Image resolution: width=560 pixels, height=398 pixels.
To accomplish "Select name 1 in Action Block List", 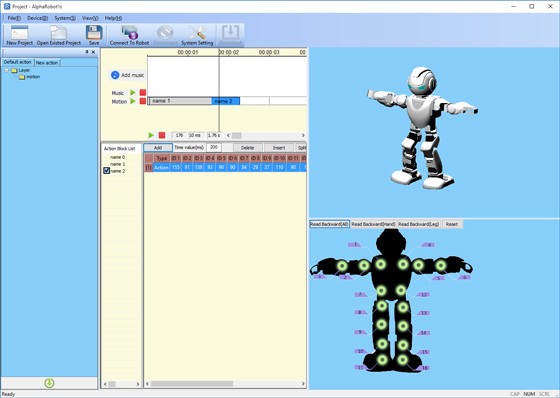I will pyautogui.click(x=118, y=164).
